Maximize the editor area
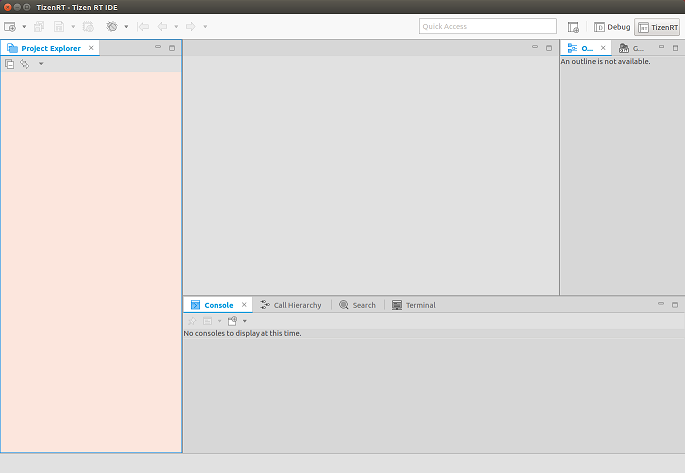This screenshot has height=473, width=685. [x=549, y=48]
